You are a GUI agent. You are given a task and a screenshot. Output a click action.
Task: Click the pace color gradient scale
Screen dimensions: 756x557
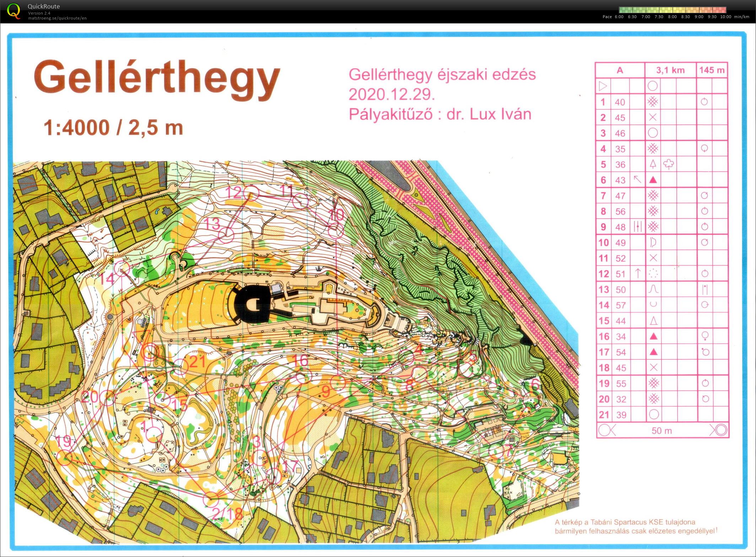click(x=672, y=10)
